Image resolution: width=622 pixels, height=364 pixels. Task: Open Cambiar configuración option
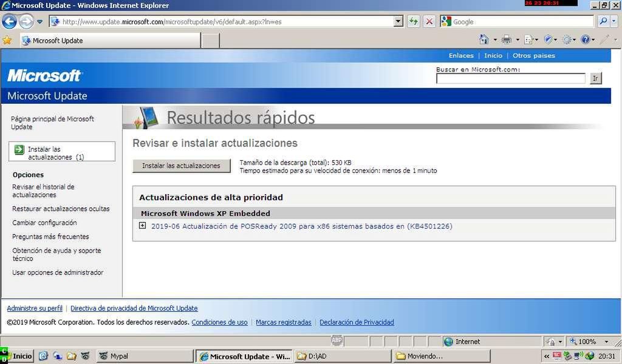[44, 223]
